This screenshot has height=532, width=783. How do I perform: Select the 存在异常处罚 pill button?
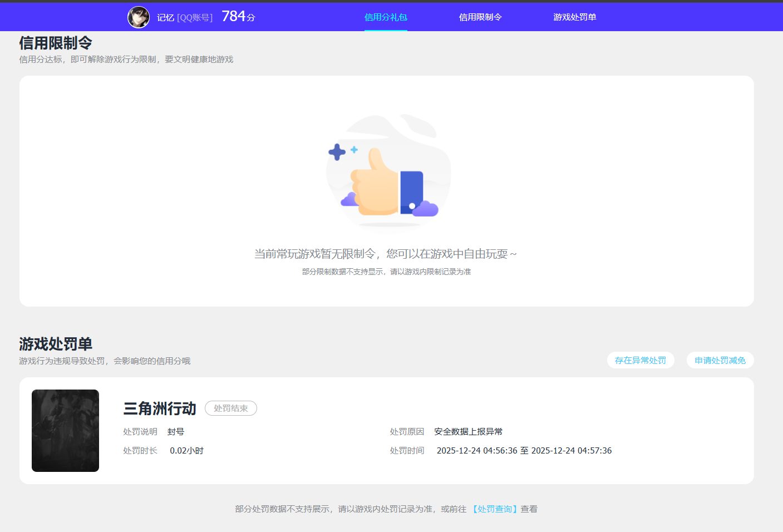(640, 360)
